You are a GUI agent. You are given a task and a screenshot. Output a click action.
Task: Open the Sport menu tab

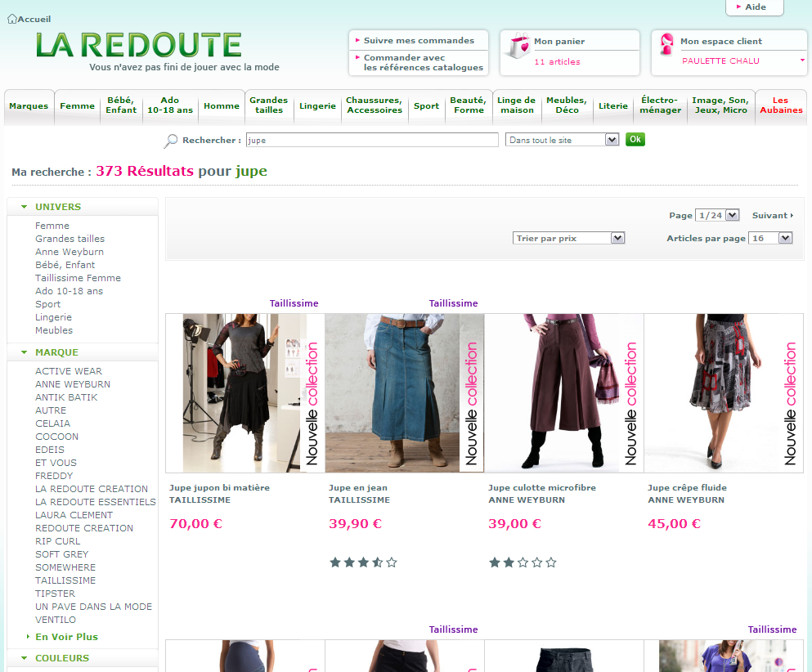coord(426,105)
